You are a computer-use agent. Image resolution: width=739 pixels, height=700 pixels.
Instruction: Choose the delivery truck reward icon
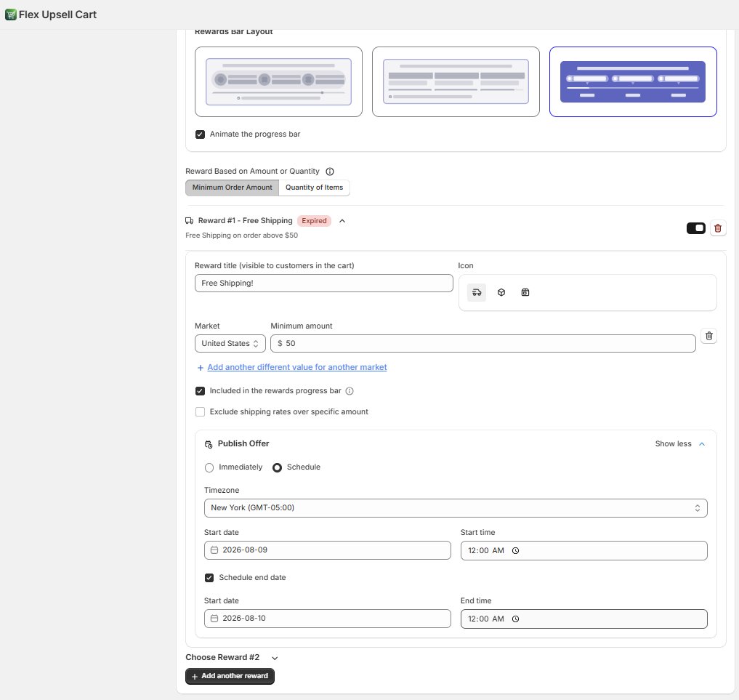click(477, 292)
